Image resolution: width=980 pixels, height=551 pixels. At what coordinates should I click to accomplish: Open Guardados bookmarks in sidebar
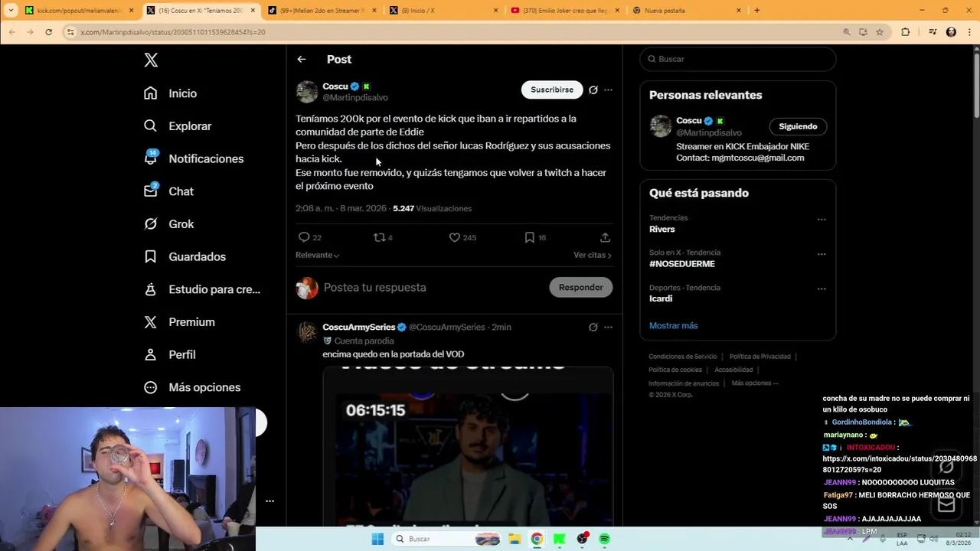[185, 256]
